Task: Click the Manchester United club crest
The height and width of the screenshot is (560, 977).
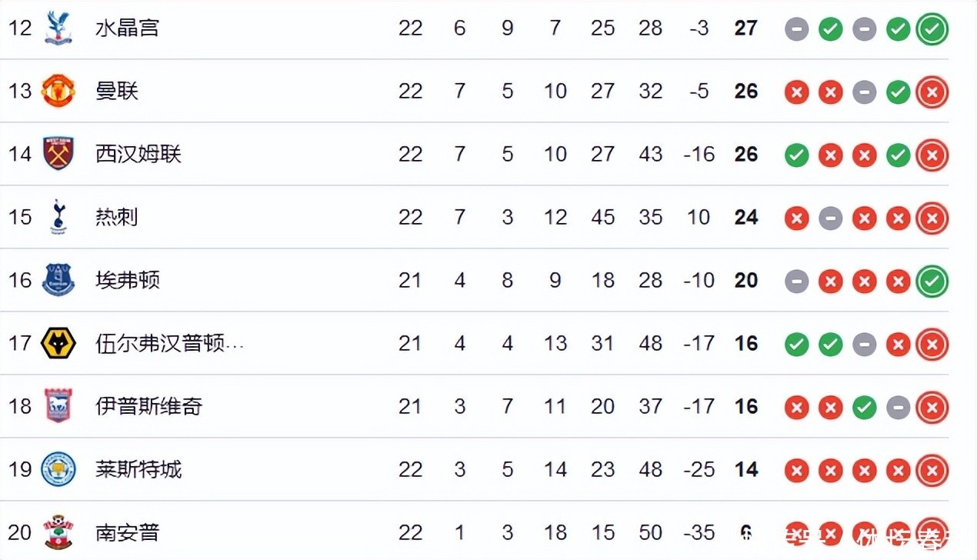Action: [58, 91]
